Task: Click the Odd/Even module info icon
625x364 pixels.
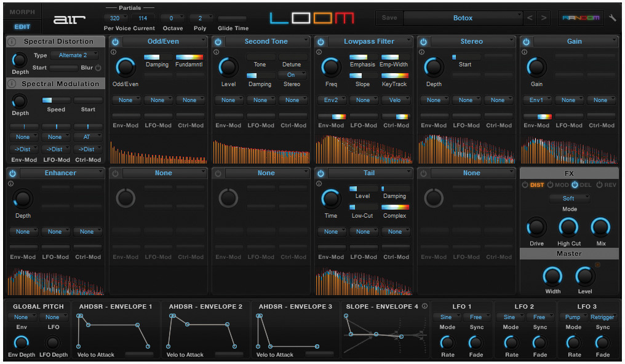Action: pyautogui.click(x=114, y=52)
